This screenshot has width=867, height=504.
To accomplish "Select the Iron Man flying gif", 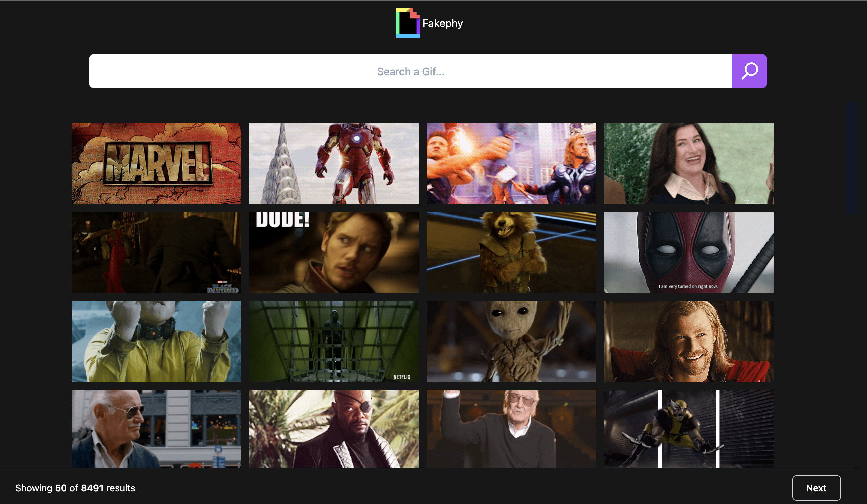I will tap(334, 164).
